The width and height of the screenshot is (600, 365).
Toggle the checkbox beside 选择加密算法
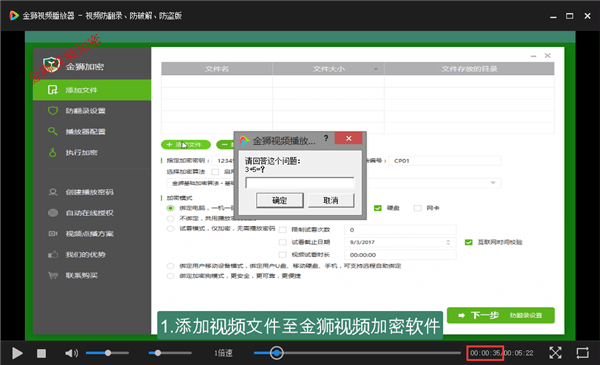click(x=215, y=172)
